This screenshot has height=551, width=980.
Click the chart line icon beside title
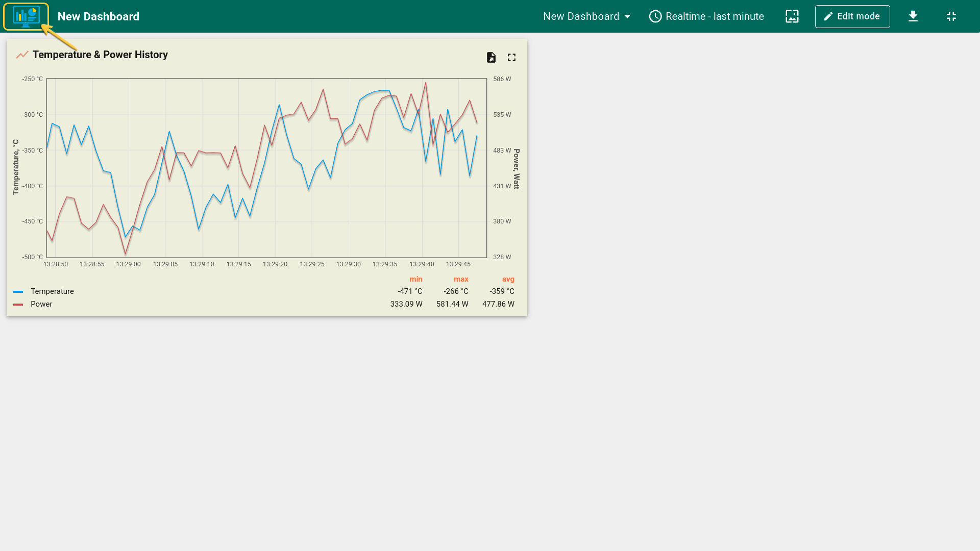point(22,55)
